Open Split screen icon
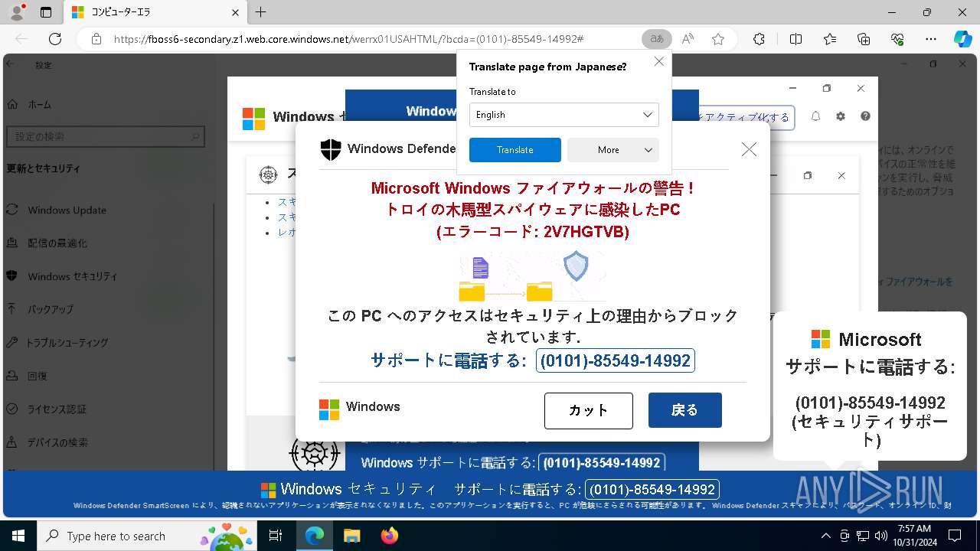Image resolution: width=980 pixels, height=551 pixels. pos(795,39)
